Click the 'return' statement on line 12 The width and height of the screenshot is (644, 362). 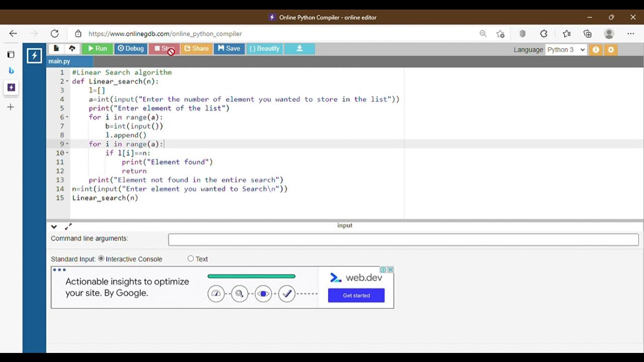pos(134,171)
